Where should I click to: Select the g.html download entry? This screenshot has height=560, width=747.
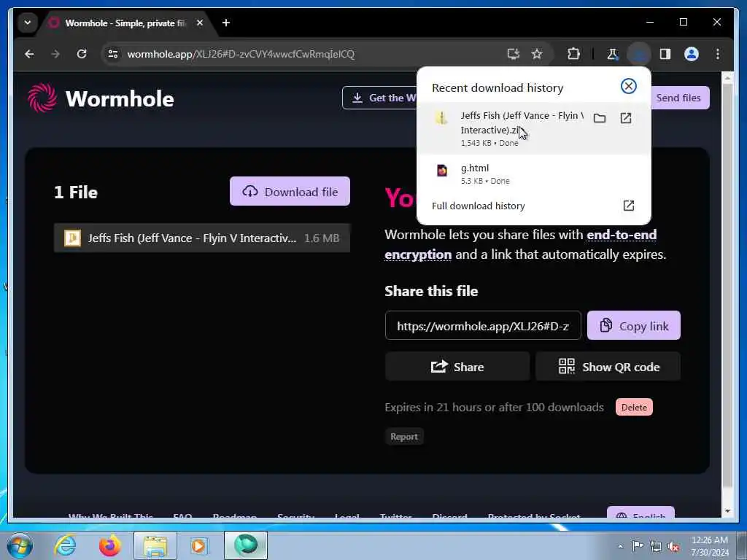pos(533,174)
